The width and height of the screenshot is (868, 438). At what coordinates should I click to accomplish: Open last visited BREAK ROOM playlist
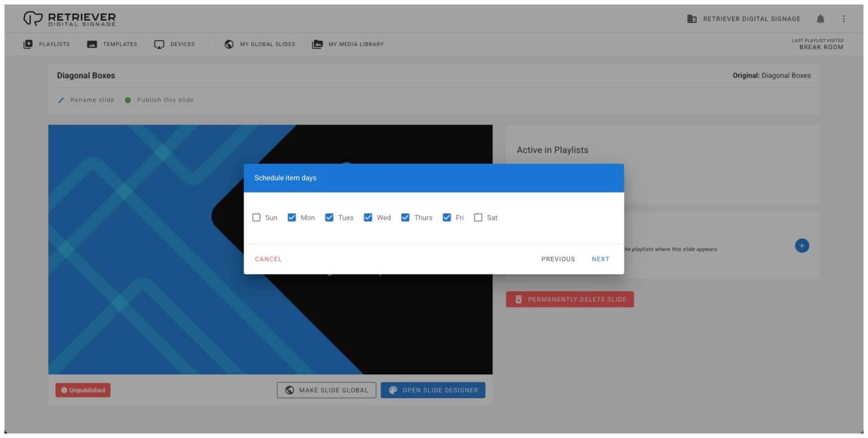point(821,47)
